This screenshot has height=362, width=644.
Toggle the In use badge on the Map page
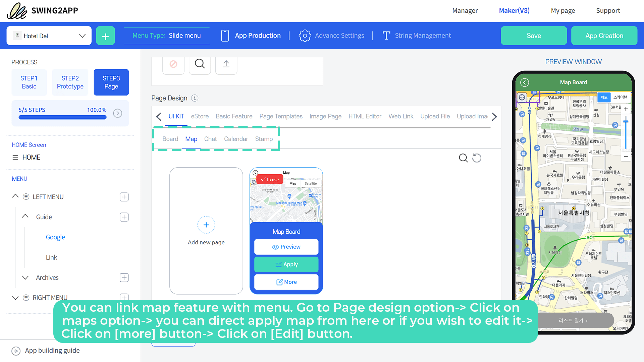pos(270,179)
